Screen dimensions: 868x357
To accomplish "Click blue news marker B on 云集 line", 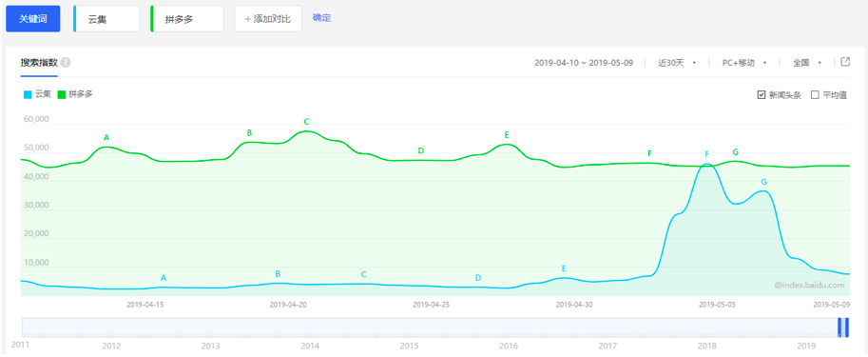I will click(278, 274).
